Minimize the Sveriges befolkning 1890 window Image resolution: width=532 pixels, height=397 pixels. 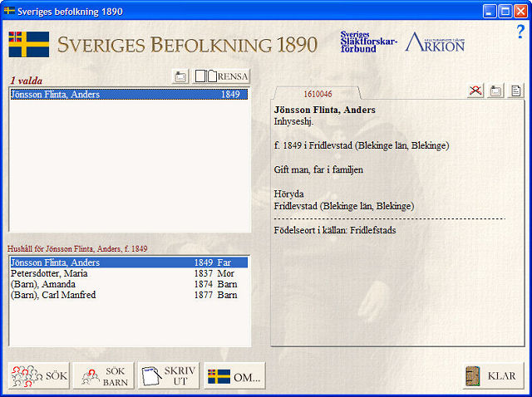[x=489, y=11]
